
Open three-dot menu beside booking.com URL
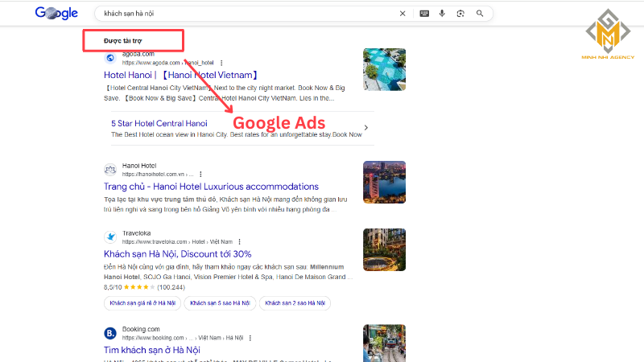[250, 338]
